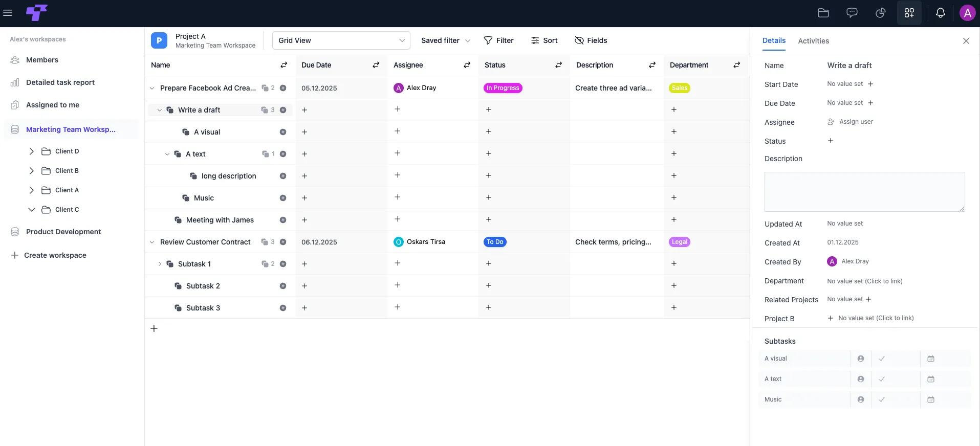Switch to the Activities tab
Viewport: 980px width, 446px height.
click(x=814, y=41)
